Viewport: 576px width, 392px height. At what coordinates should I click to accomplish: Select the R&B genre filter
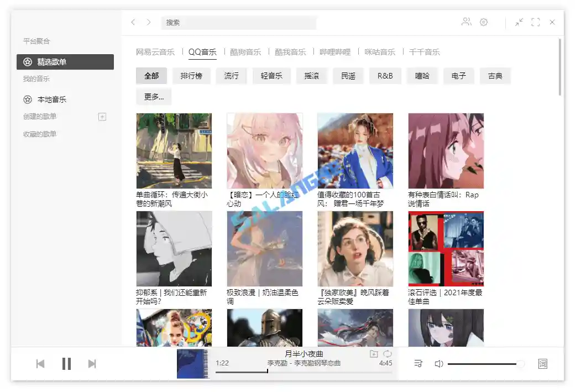385,76
